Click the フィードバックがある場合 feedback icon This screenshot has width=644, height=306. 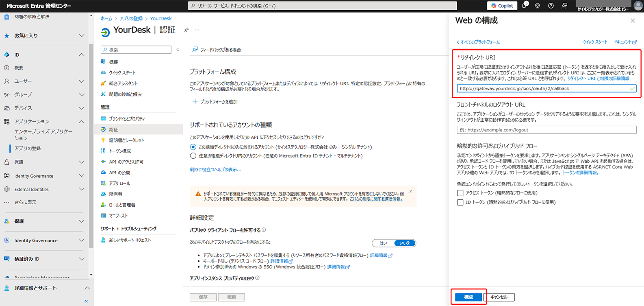(195, 50)
